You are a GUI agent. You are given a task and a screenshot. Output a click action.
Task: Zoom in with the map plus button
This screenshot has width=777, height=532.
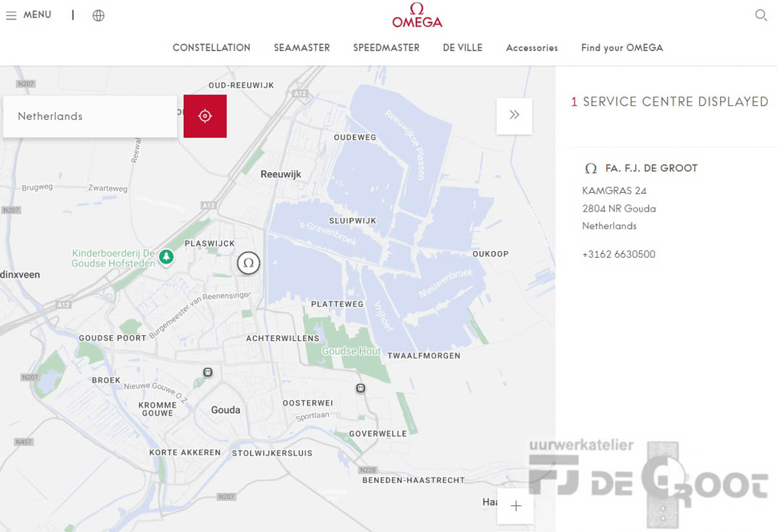pos(515,506)
